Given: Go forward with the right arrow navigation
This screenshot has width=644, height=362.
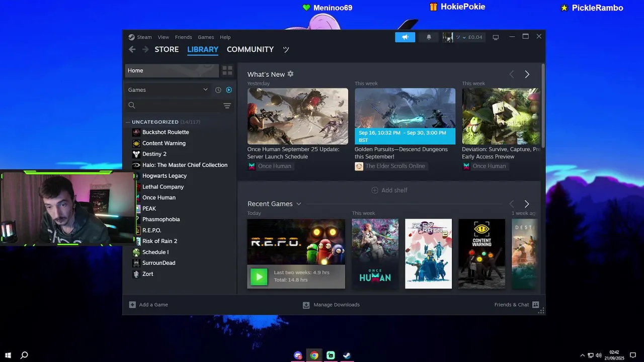Looking at the screenshot, I should pyautogui.click(x=145, y=49).
